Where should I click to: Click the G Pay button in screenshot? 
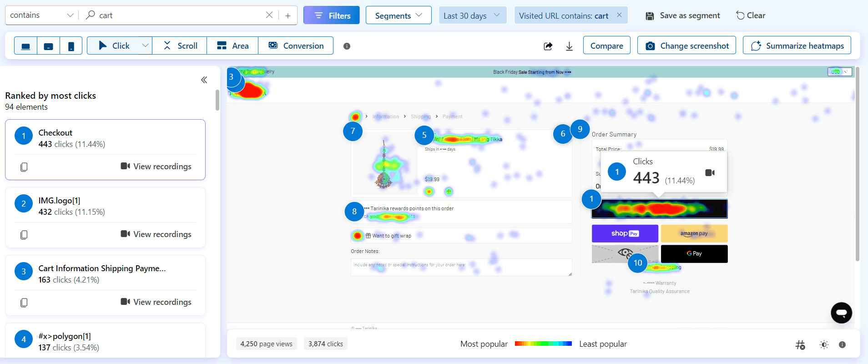click(694, 254)
